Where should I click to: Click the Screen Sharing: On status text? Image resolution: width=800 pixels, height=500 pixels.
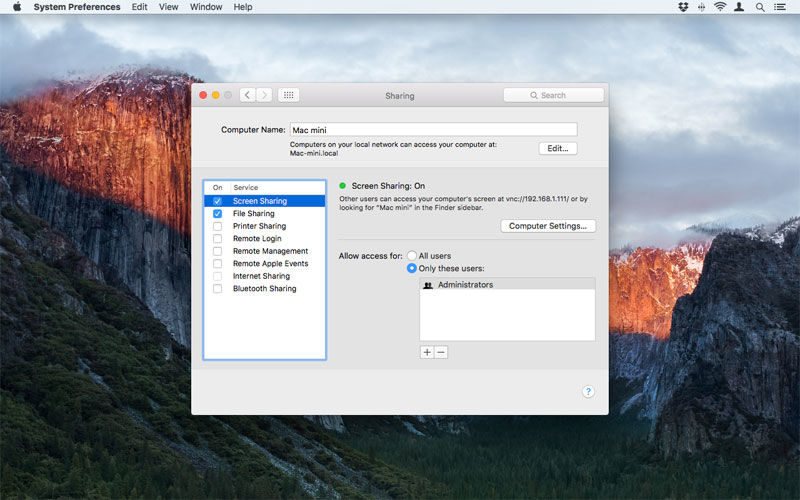388,186
